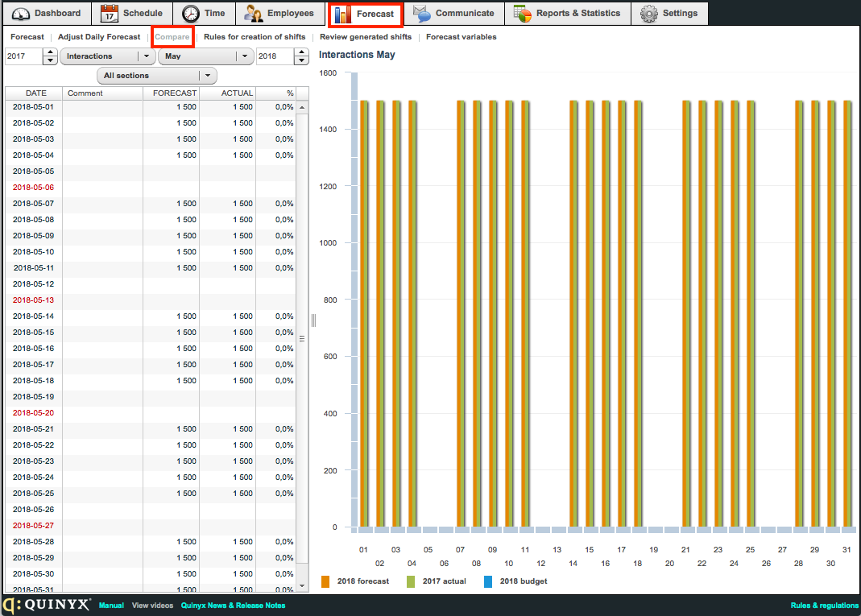
Task: Click the Forecast bar chart icon
Action: click(342, 14)
